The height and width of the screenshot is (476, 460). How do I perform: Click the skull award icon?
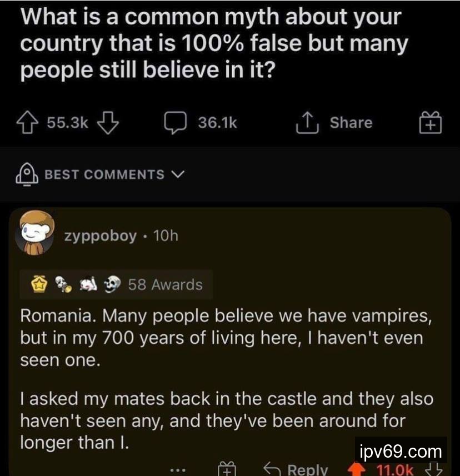point(113,285)
